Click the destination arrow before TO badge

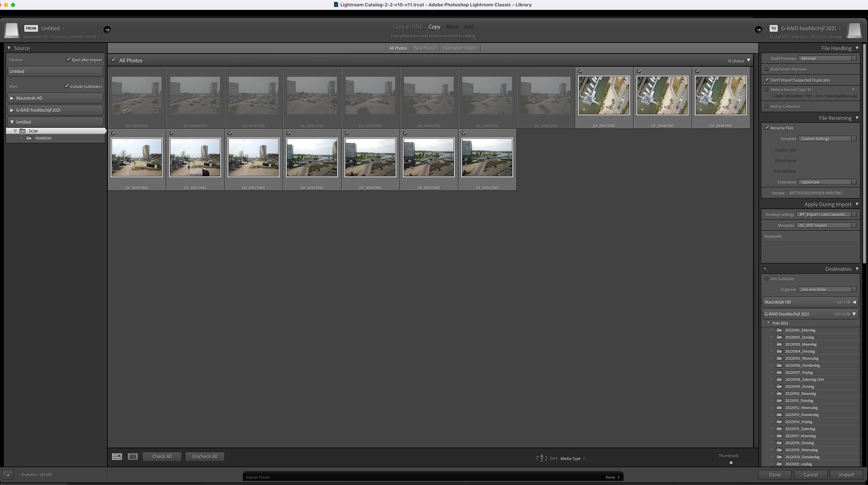pyautogui.click(x=758, y=30)
